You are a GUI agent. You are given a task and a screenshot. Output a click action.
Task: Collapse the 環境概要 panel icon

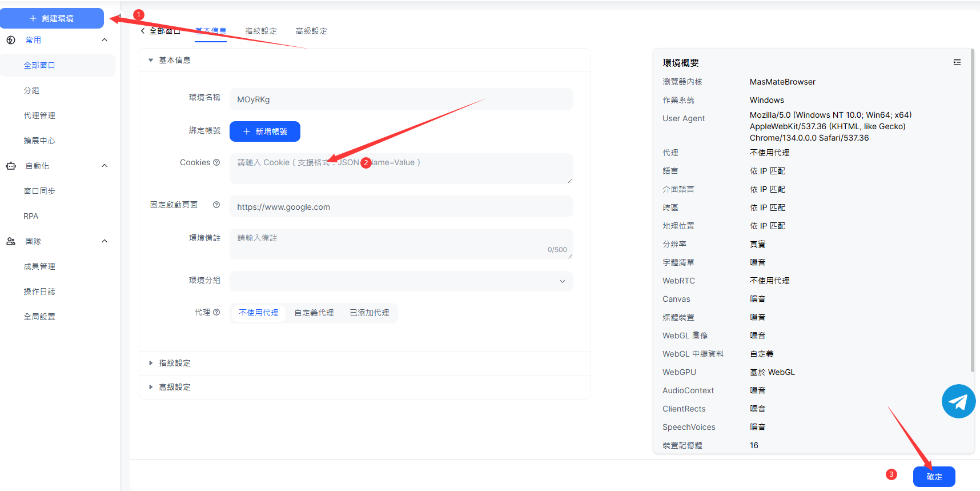(x=957, y=62)
